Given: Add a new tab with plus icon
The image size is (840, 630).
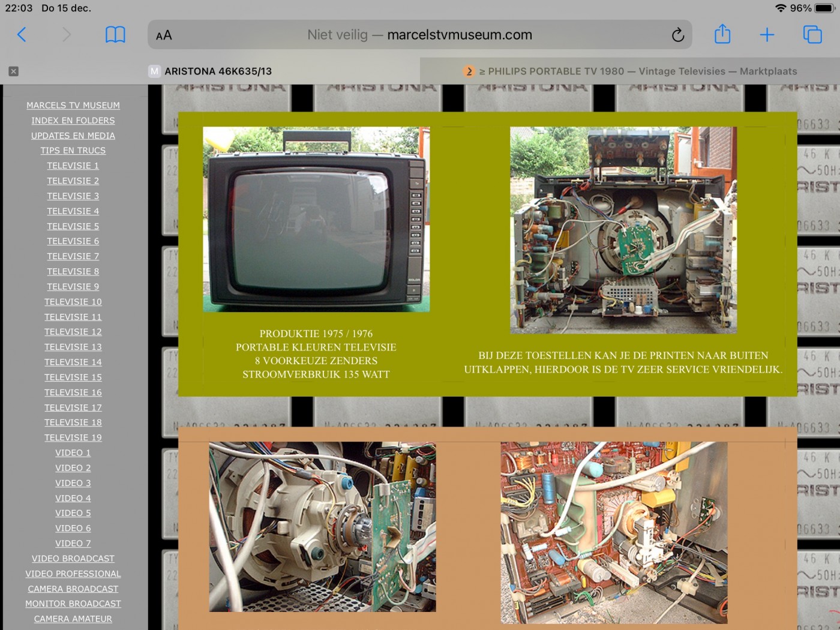Looking at the screenshot, I should pyautogui.click(x=767, y=35).
